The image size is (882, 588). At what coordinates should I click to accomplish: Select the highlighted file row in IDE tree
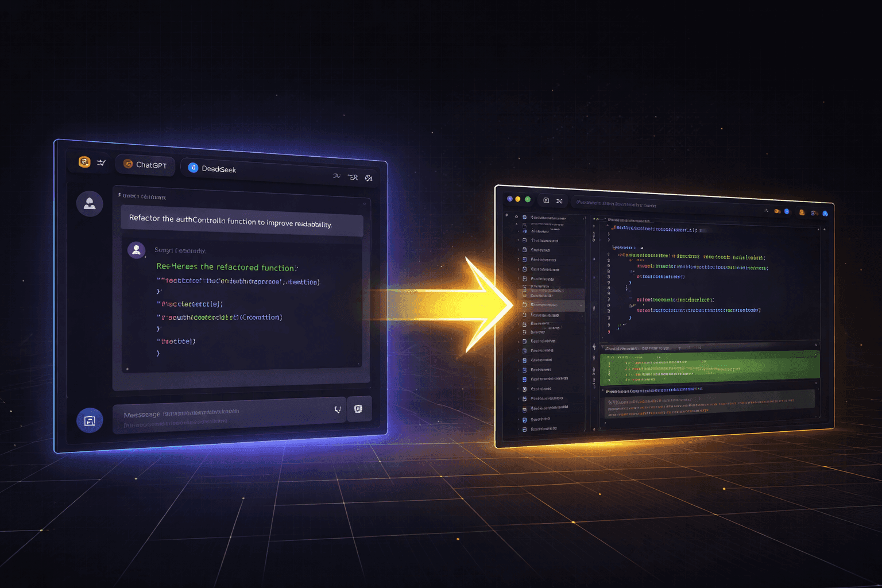click(x=551, y=305)
